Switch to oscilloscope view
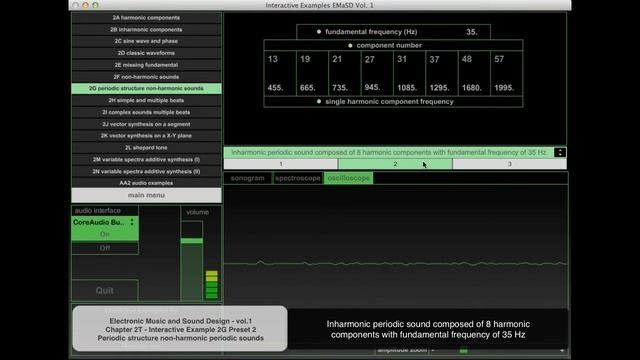Screen dimensions: 640x360 [349, 178]
